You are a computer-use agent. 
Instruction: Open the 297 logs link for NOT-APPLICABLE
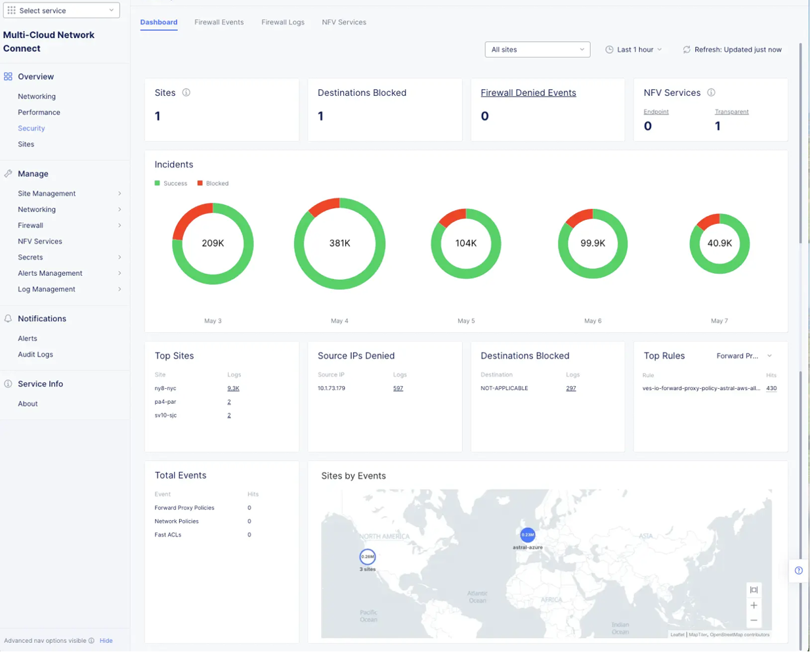572,389
